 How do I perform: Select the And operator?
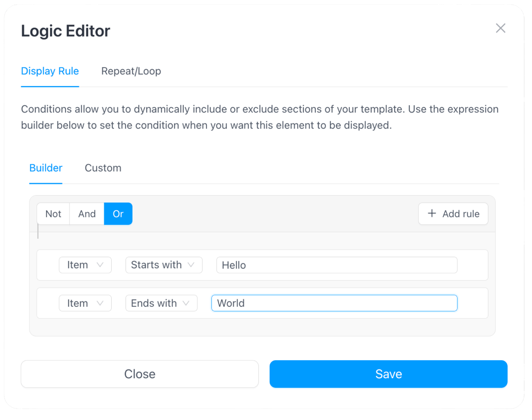[87, 214]
